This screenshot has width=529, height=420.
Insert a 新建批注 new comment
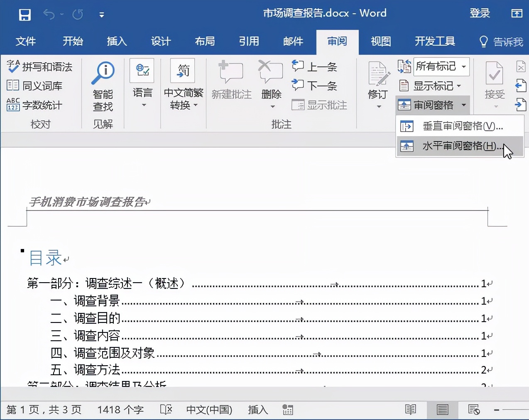(231, 83)
